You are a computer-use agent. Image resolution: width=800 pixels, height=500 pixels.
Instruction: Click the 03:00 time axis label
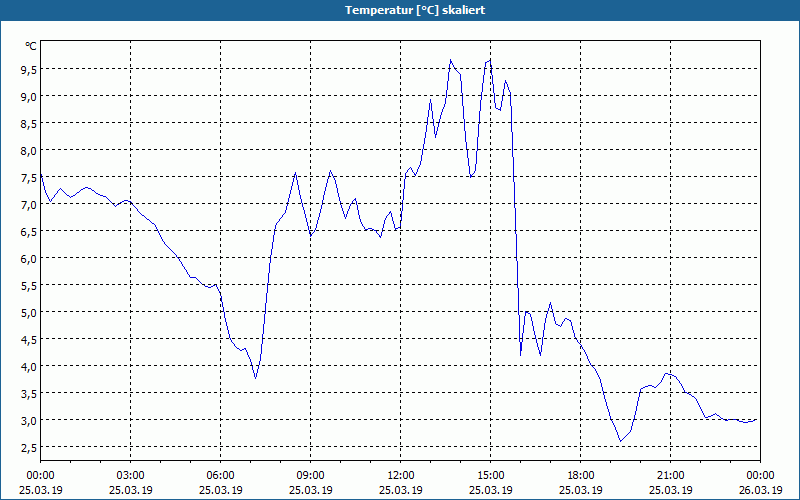click(x=131, y=476)
